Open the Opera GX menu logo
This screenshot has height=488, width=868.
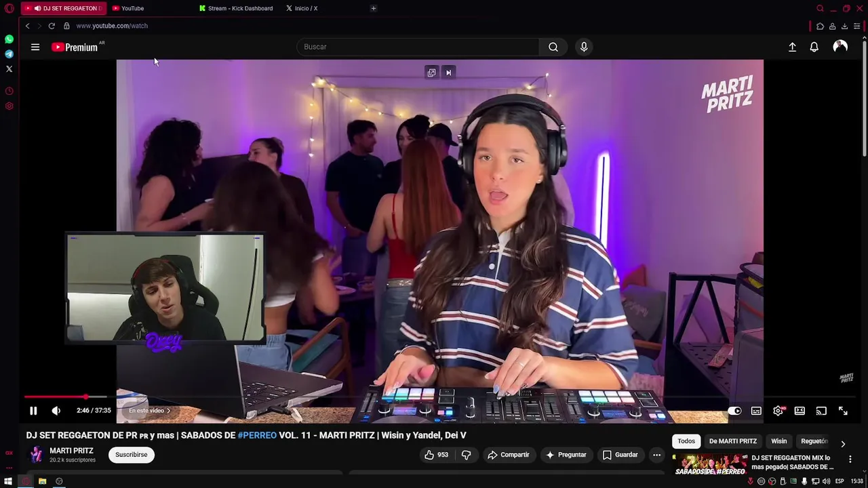(9, 8)
